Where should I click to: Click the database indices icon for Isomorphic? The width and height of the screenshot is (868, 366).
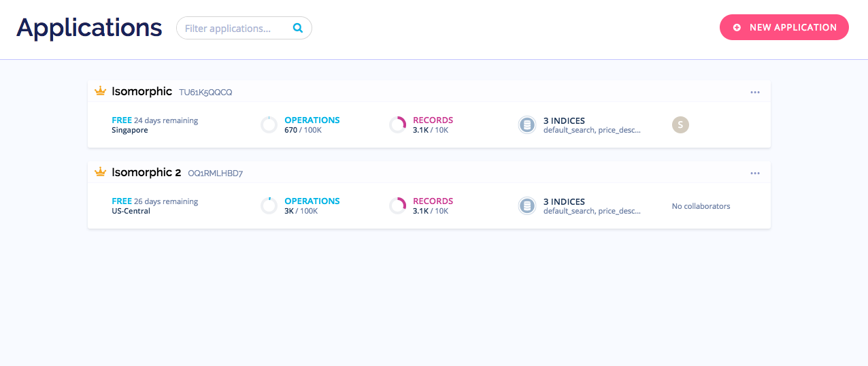(527, 125)
